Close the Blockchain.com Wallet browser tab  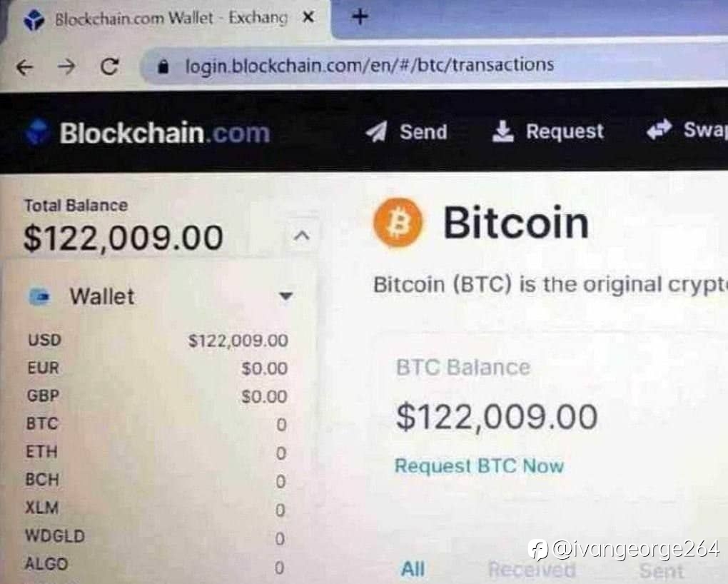coord(308,18)
